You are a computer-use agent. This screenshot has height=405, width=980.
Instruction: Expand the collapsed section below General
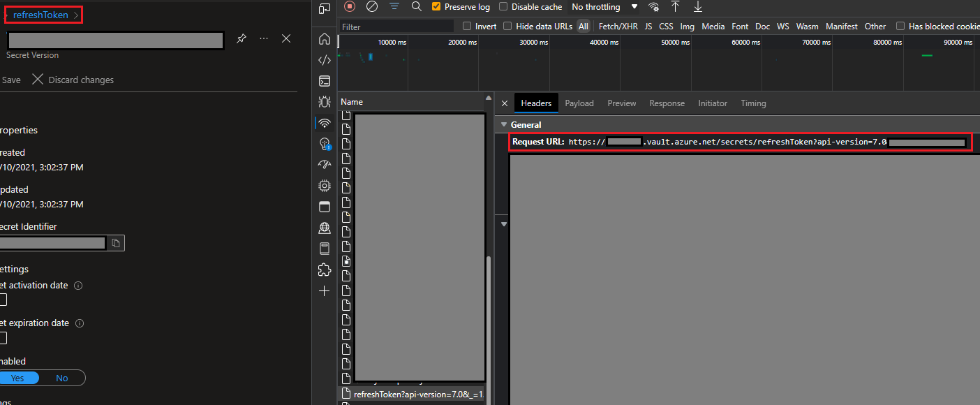[504, 224]
